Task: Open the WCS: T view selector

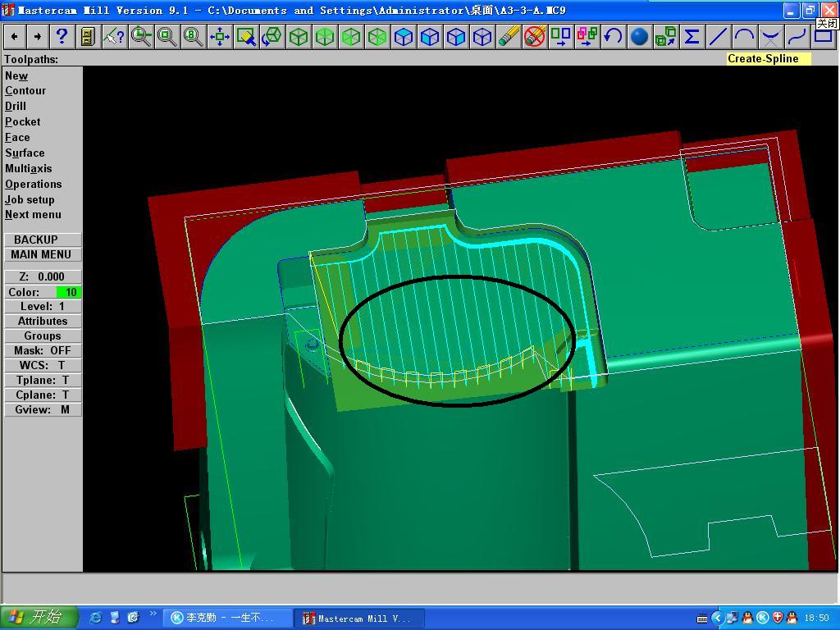Action: [x=43, y=365]
